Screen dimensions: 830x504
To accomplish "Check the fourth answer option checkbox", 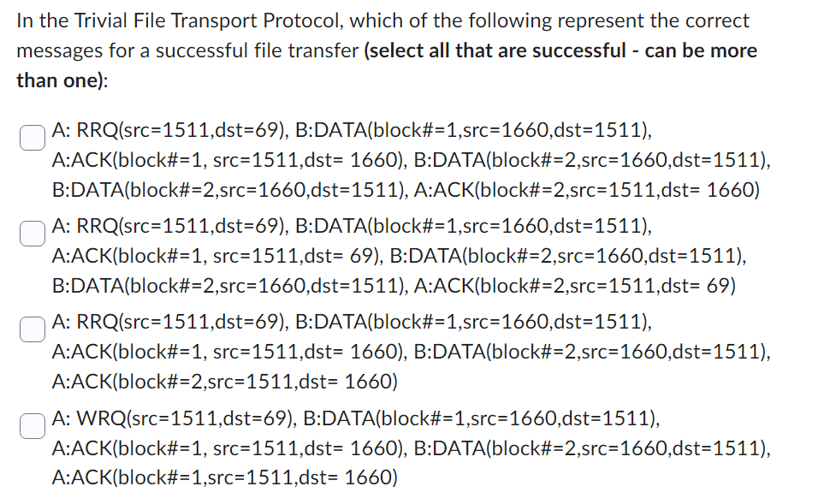I will (x=31, y=424).
